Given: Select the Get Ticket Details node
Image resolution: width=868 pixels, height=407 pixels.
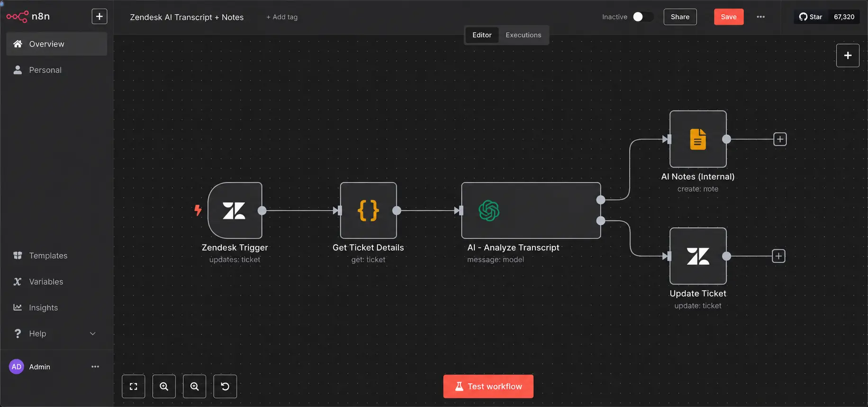Looking at the screenshot, I should click(368, 210).
